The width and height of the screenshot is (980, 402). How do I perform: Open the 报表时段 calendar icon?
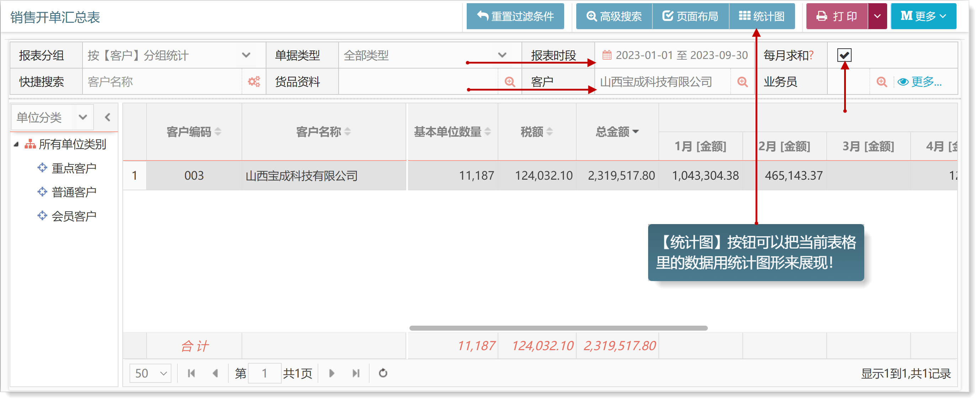pos(607,55)
